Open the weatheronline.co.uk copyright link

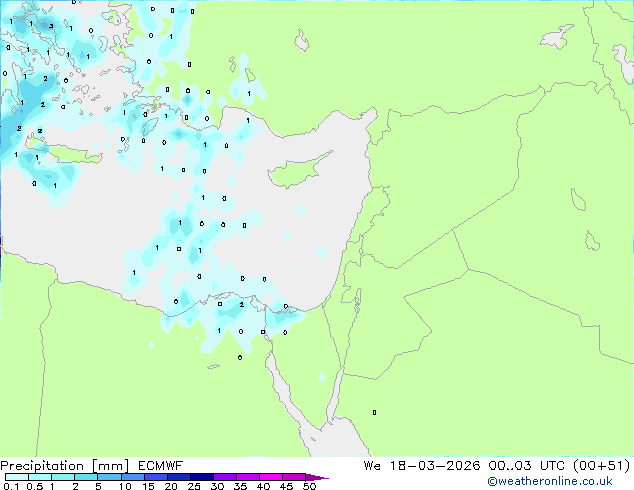pyautogui.click(x=550, y=481)
